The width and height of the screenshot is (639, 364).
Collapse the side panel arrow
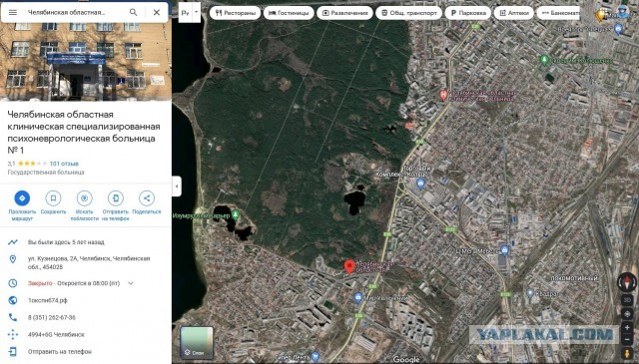pyautogui.click(x=177, y=186)
